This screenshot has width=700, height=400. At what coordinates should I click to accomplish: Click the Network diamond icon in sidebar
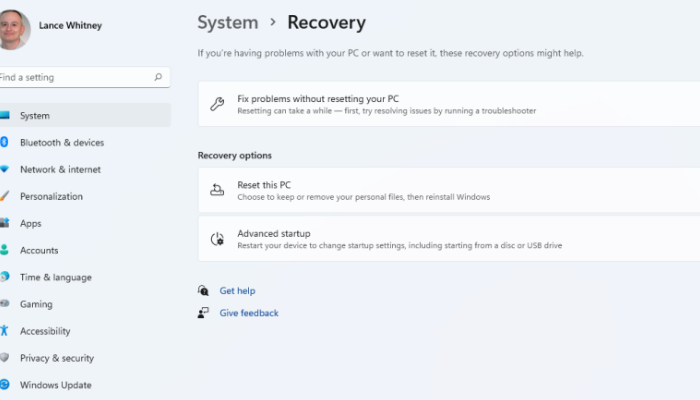(x=4, y=169)
